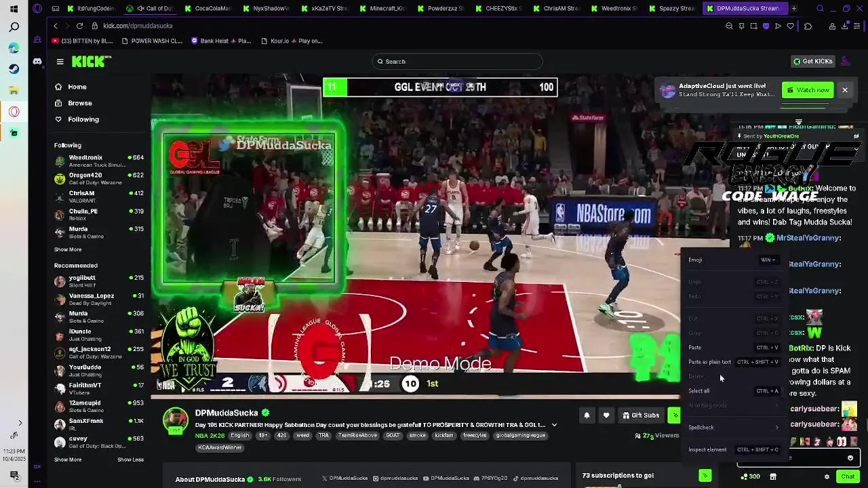Expand the Windows taskbar overflow arrow

click(x=20, y=423)
